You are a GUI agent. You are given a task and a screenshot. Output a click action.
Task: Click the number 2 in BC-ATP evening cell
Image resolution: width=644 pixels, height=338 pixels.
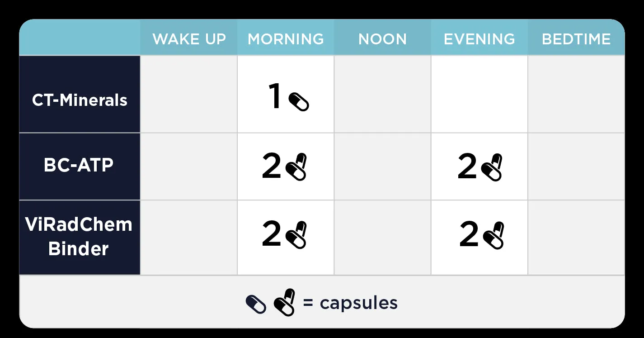pos(467,166)
